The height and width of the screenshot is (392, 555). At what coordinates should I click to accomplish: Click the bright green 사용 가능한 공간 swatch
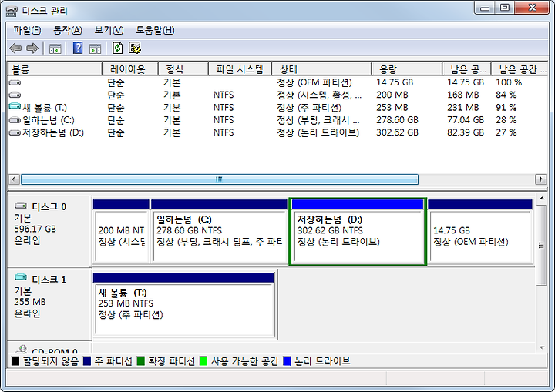coord(203,361)
